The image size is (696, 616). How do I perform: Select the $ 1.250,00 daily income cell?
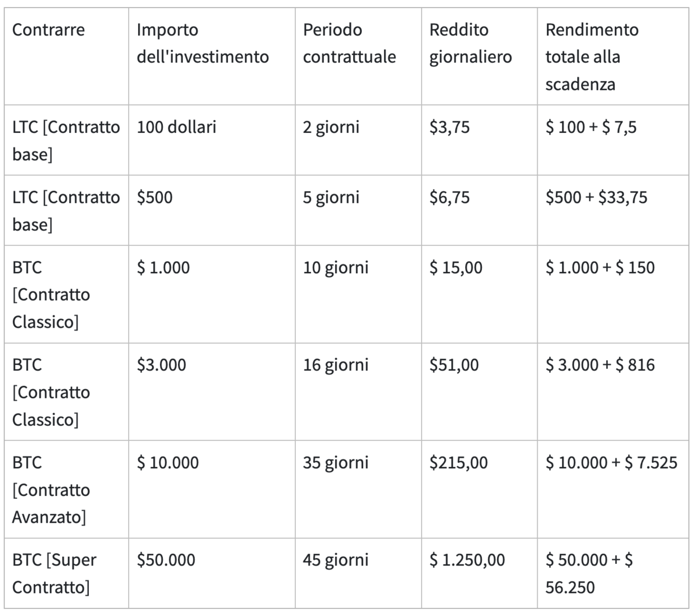click(x=467, y=560)
